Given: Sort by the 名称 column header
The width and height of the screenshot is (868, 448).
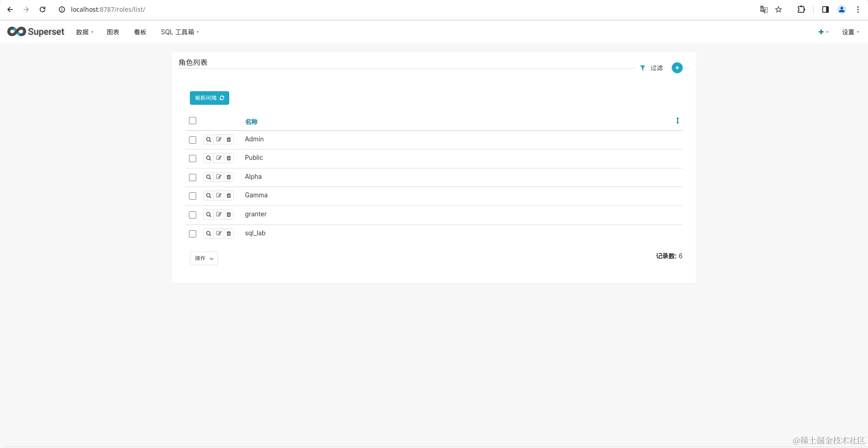Looking at the screenshot, I should click(x=251, y=121).
